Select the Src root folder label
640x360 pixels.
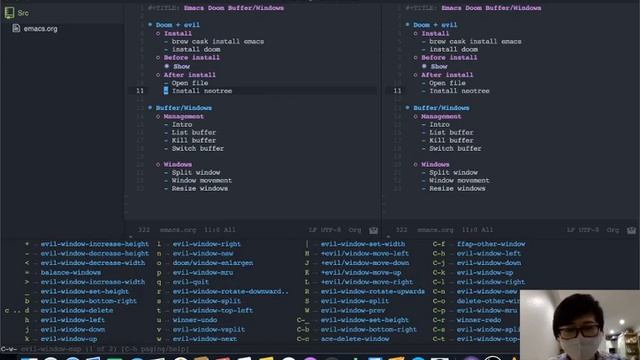click(23, 13)
